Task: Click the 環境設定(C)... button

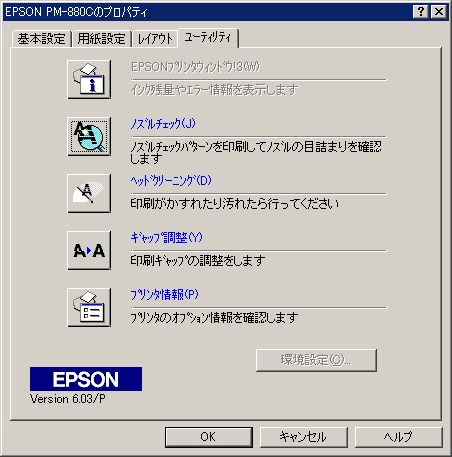Action: tap(316, 360)
